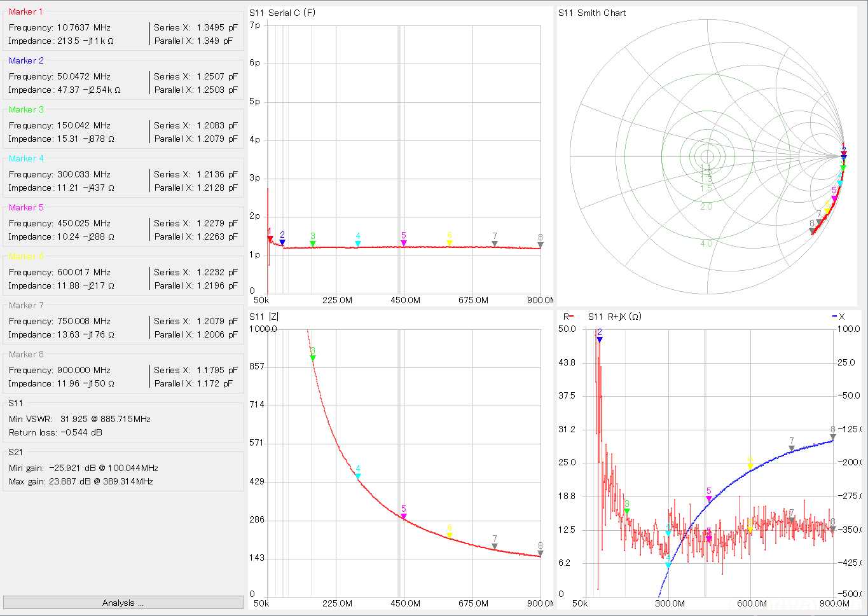
Task: Click Marker 4 impedance 11.21 -j437 Ω
Action: pyautogui.click(x=86, y=188)
